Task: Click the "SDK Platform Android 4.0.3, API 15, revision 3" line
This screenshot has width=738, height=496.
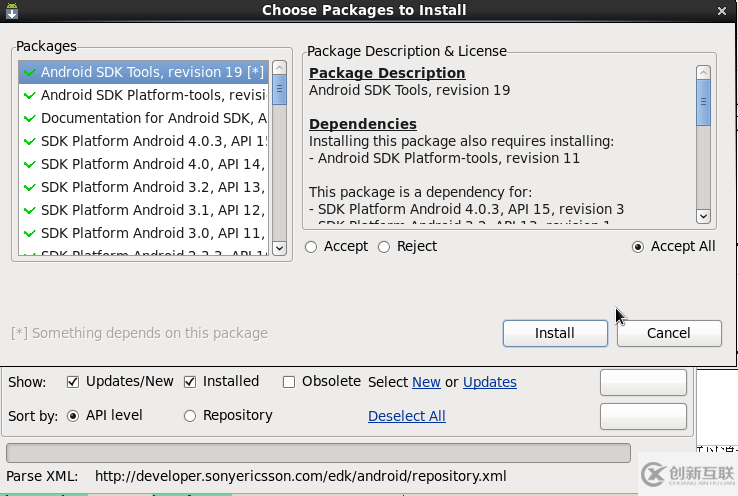Action: [466, 209]
